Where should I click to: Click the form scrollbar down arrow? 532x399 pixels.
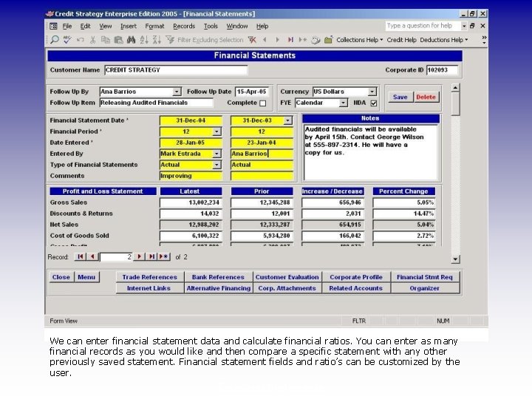pyautogui.click(x=455, y=259)
